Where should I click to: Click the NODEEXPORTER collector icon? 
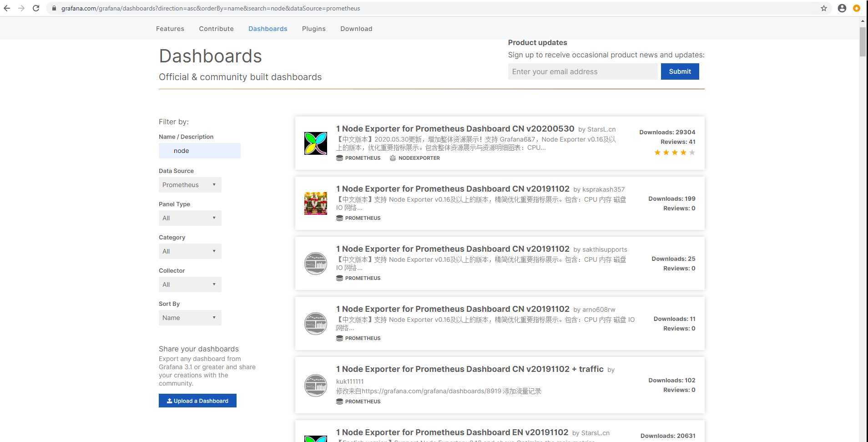(393, 158)
